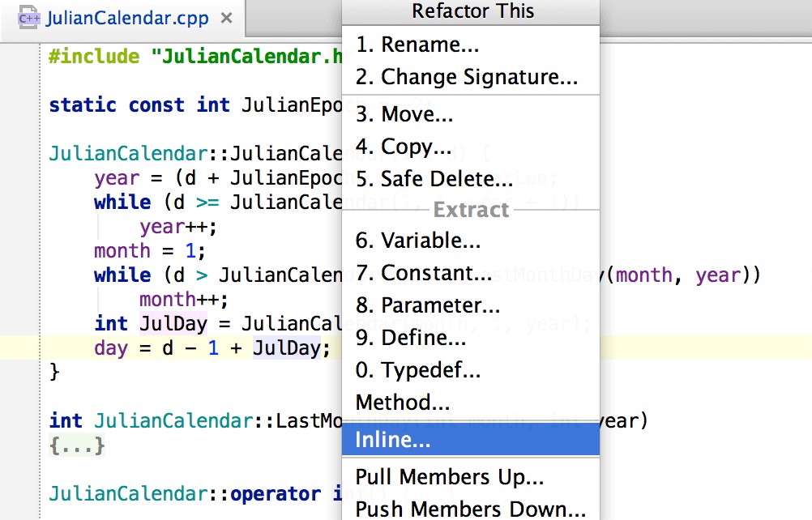Screen dimensions: 812x520
Task: Click JulDay in the int declaration line
Action: click(x=173, y=324)
